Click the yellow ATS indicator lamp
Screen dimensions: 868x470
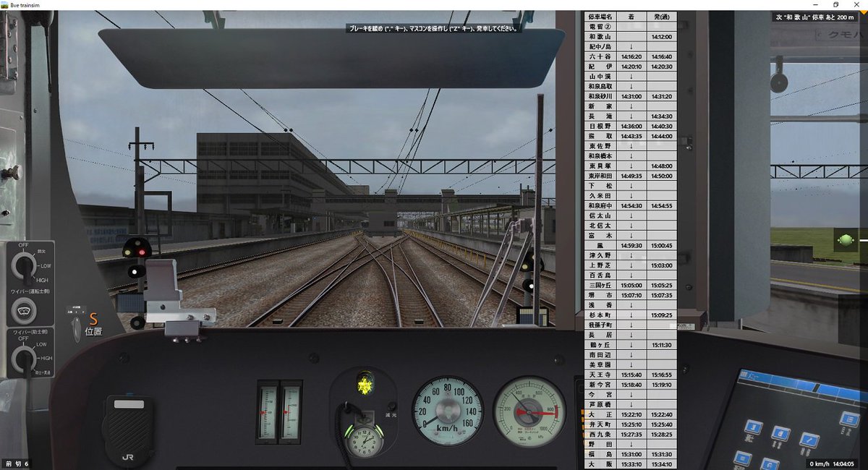coord(365,383)
